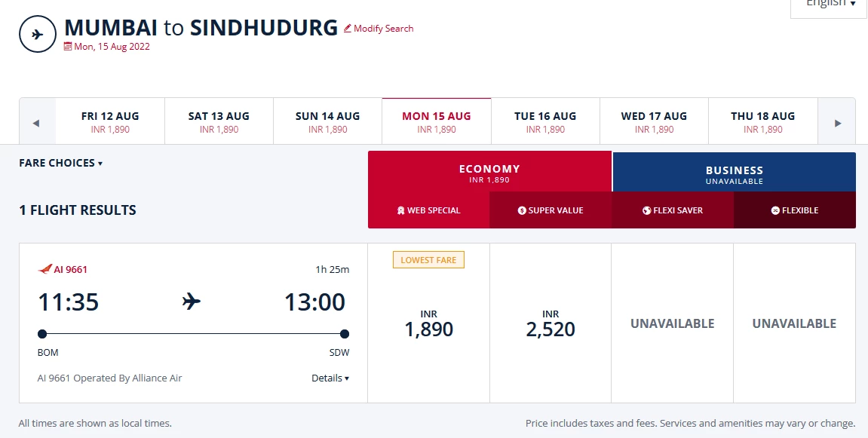
Task: Switch to the Business fare tab
Action: [734, 172]
